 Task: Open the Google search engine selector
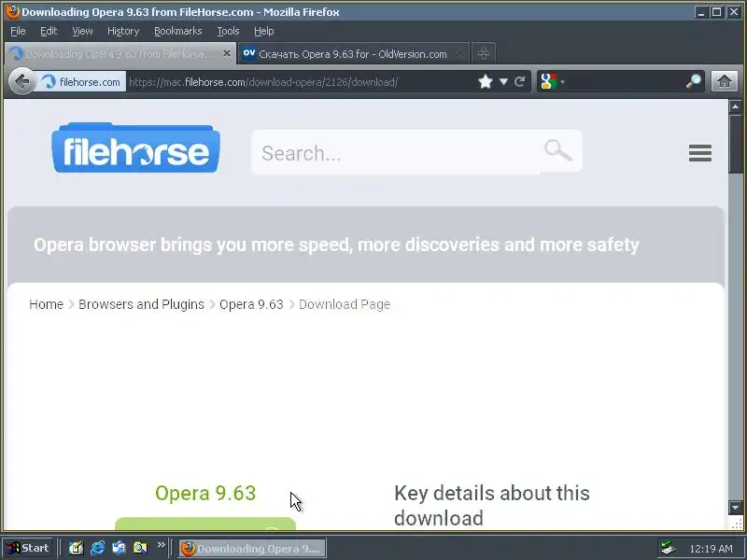[x=553, y=82]
